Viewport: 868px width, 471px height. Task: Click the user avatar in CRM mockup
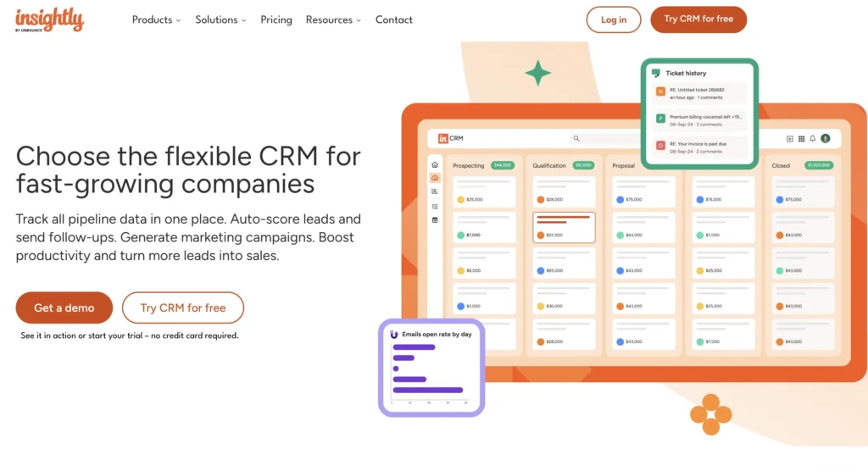coord(826,138)
